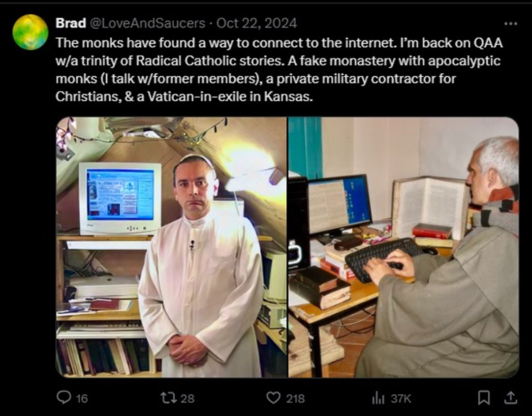The width and height of the screenshot is (532, 416).
Task: Repost using the retweet arrows icon
Action: (x=168, y=397)
